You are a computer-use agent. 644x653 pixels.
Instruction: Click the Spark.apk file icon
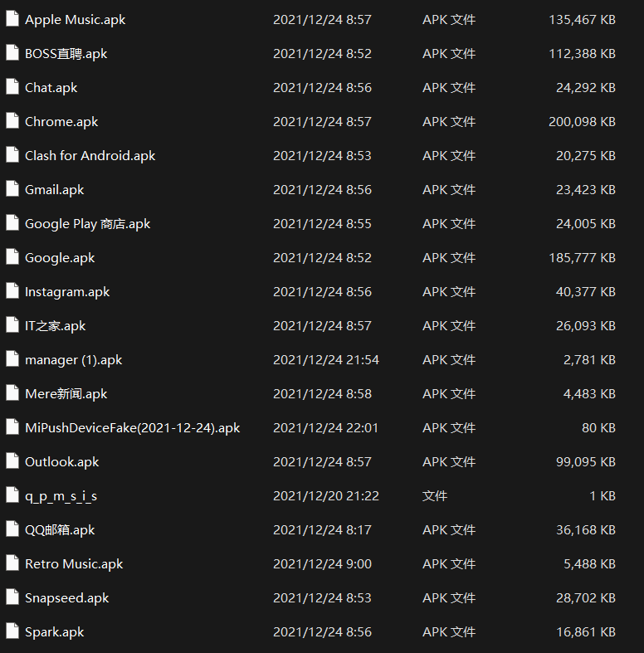pyautogui.click(x=12, y=631)
